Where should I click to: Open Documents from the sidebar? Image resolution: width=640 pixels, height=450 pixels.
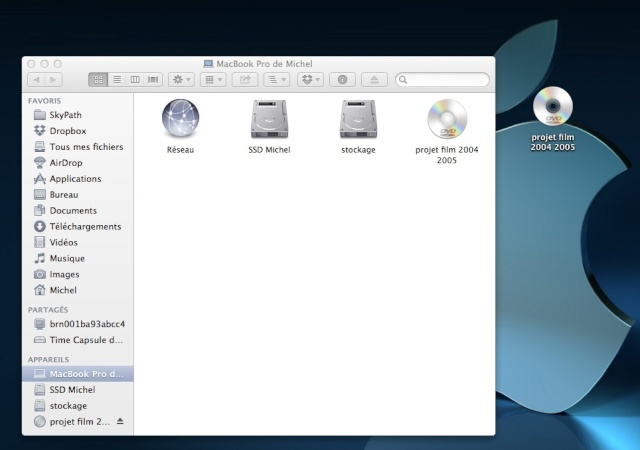click(x=78, y=211)
